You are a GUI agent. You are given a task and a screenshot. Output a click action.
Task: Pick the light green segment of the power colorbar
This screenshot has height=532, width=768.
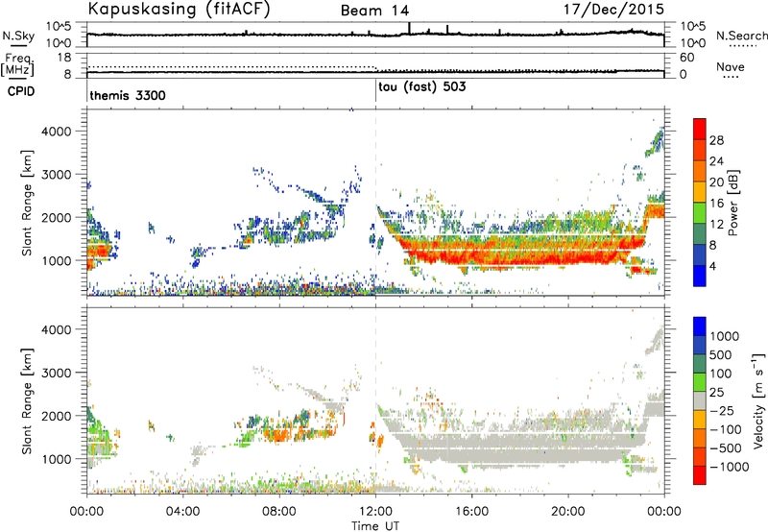700,213
